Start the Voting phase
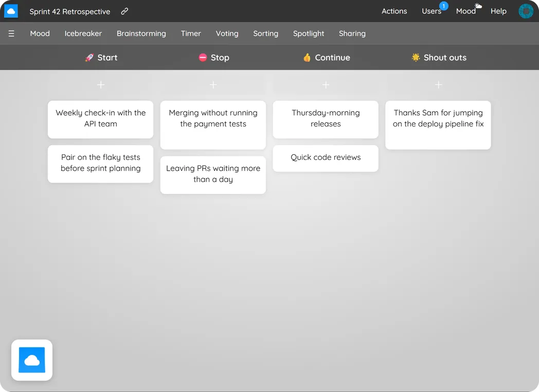Image resolution: width=539 pixels, height=392 pixels. coord(227,33)
